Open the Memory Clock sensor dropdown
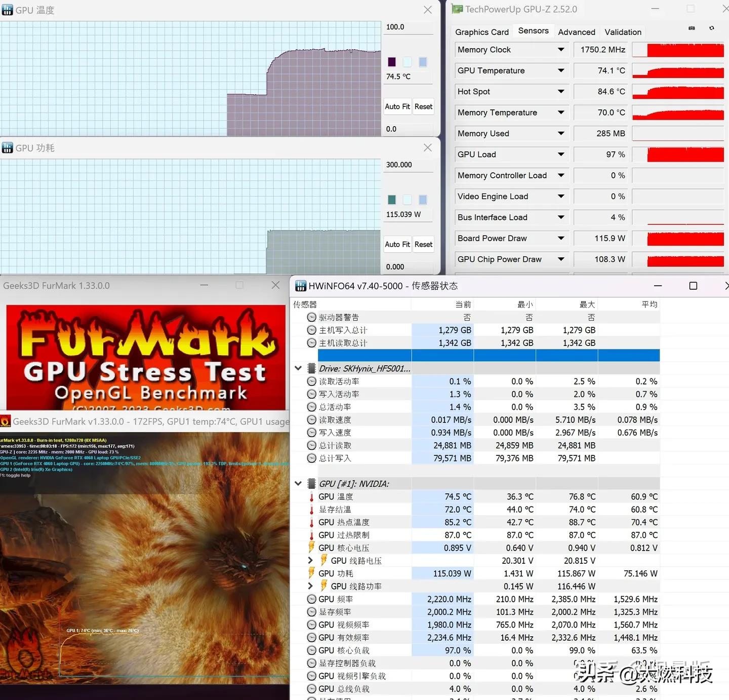Viewport: 729px width, 700px height. pyautogui.click(x=560, y=50)
